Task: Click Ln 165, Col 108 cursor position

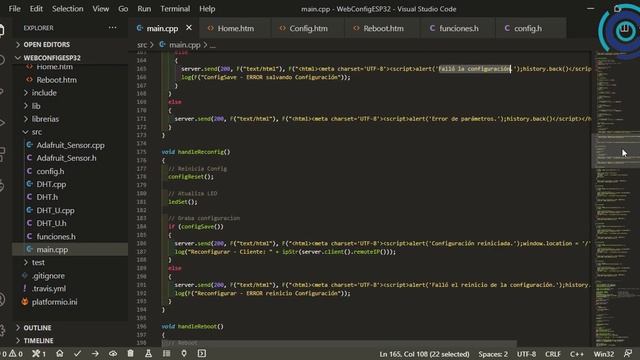Action: (424, 354)
